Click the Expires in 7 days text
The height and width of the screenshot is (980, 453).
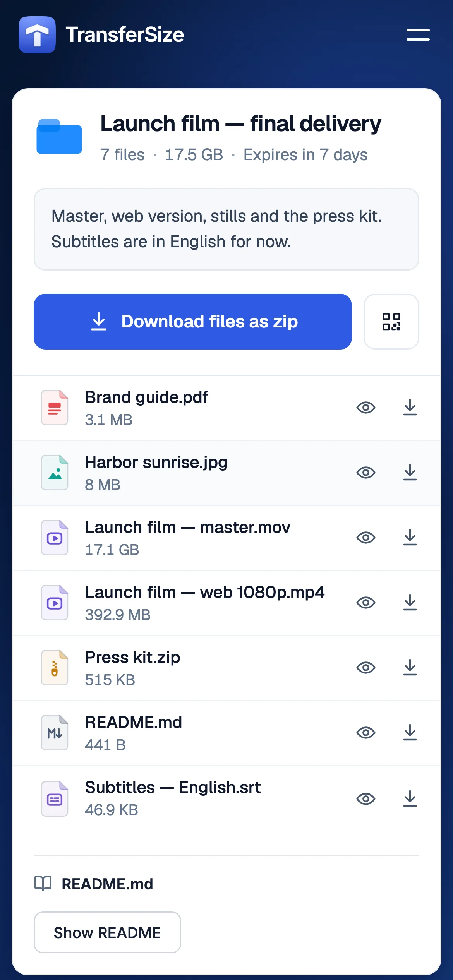[x=305, y=155]
